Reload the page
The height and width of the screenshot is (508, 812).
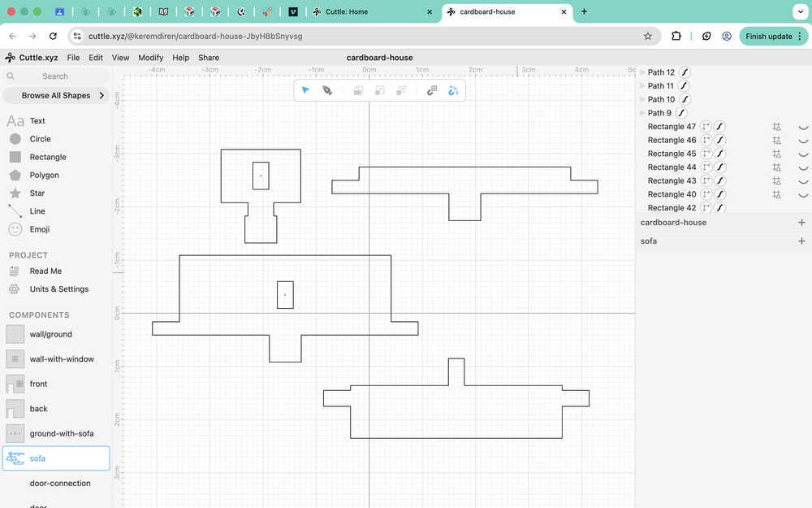(53, 37)
